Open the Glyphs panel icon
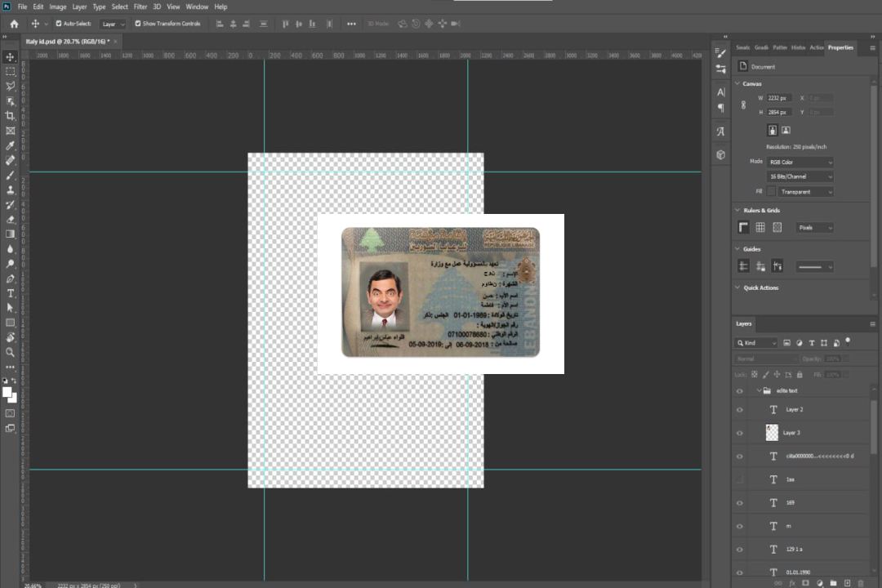This screenshot has height=588, width=882. 720,131
